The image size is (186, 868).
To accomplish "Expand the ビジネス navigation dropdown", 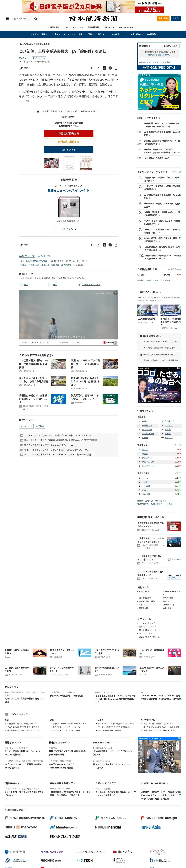I will click(55, 34).
